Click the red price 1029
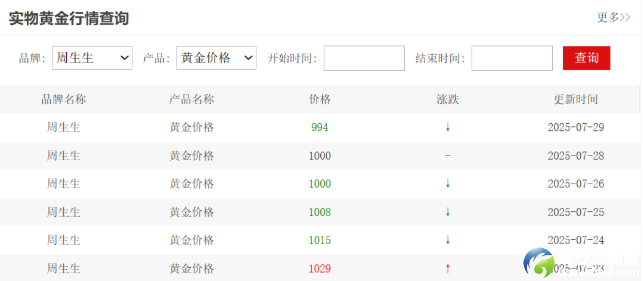The height and width of the screenshot is (281, 644). [320, 268]
